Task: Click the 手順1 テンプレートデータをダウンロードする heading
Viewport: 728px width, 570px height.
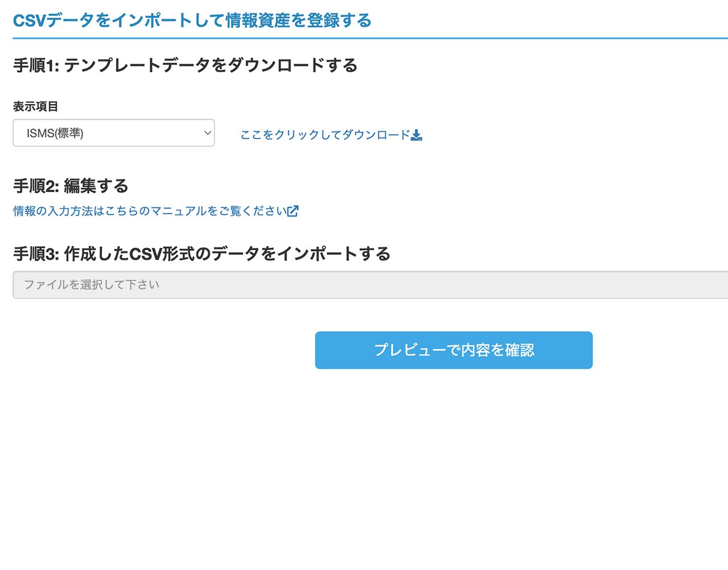Action: [185, 65]
